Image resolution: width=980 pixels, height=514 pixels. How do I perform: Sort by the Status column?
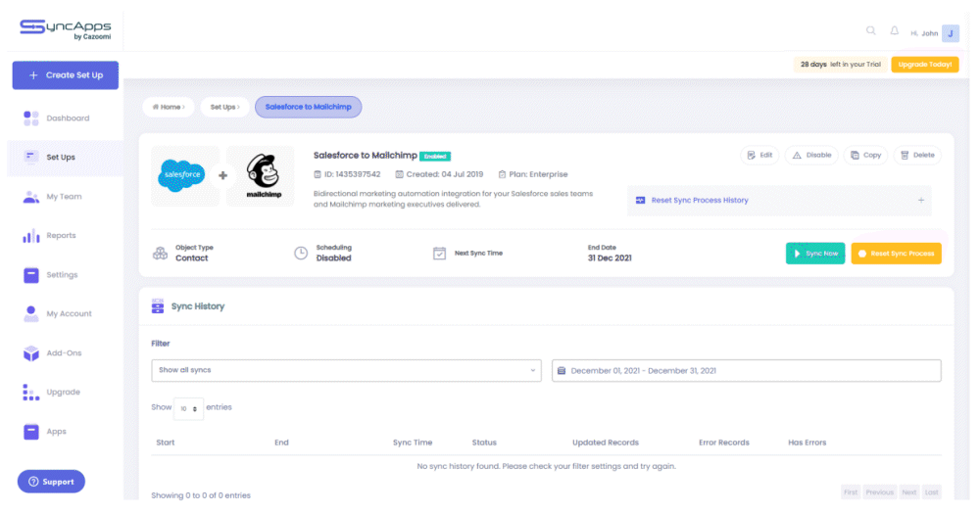click(x=484, y=443)
